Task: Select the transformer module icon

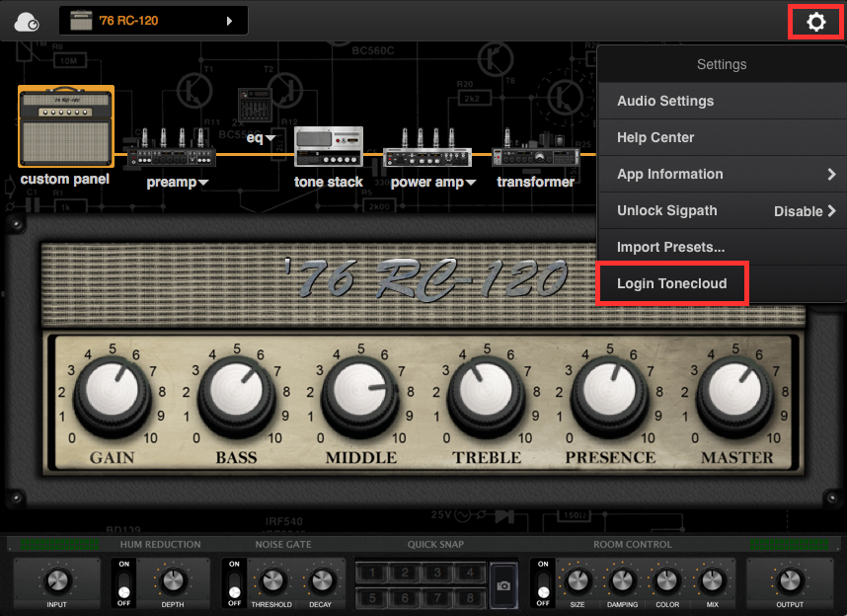Action: coord(535,147)
